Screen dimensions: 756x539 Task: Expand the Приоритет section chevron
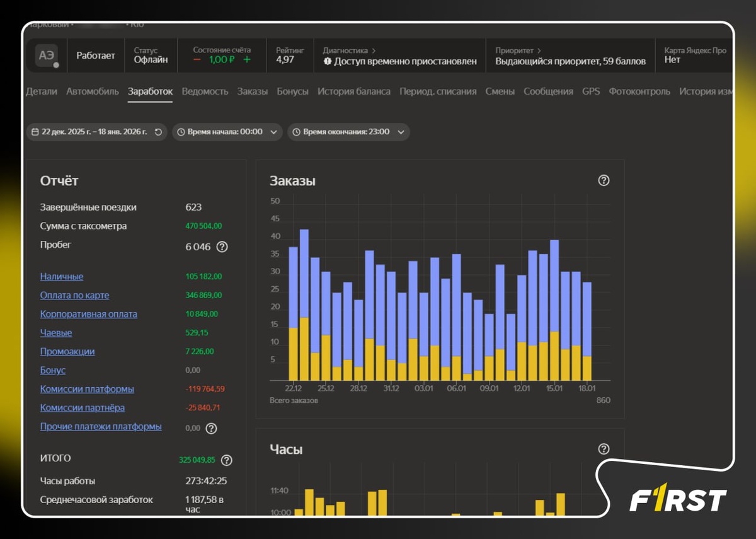point(539,50)
